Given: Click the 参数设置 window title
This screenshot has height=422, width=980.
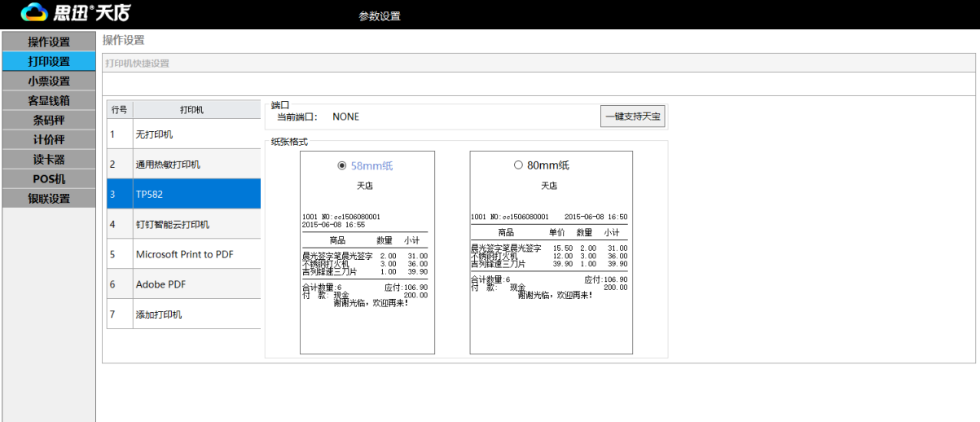Looking at the screenshot, I should coord(380,15).
